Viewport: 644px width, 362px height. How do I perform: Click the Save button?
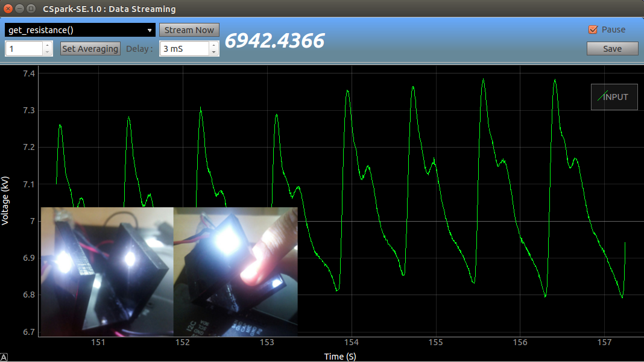pyautogui.click(x=612, y=48)
